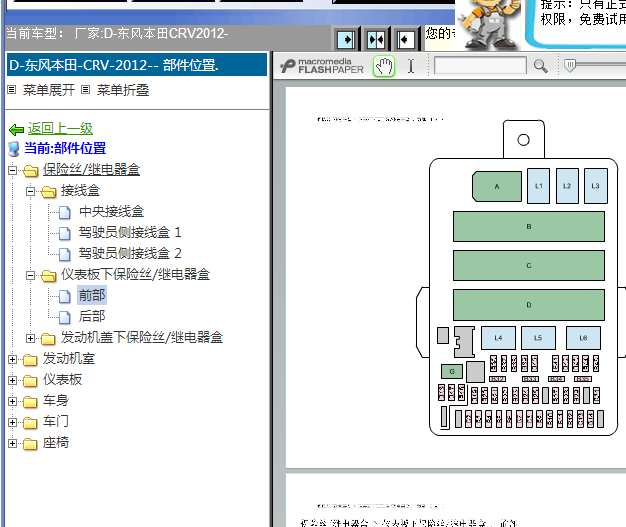Open the 前部 document item
This screenshot has width=626, height=527.
(92, 295)
